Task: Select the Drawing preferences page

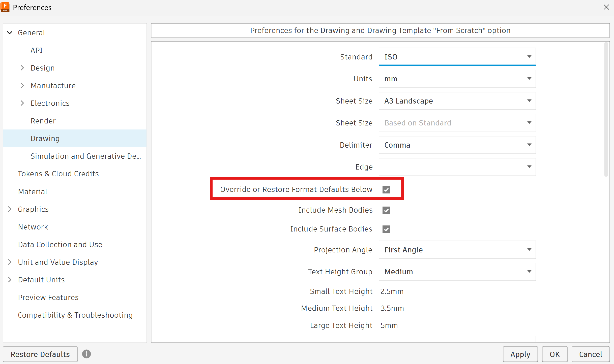Action: point(75,138)
